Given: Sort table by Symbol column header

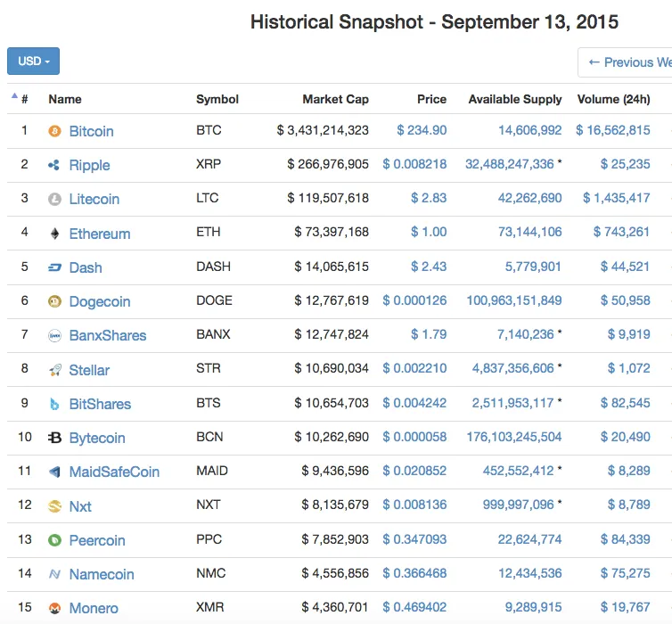Looking at the screenshot, I should [x=217, y=99].
